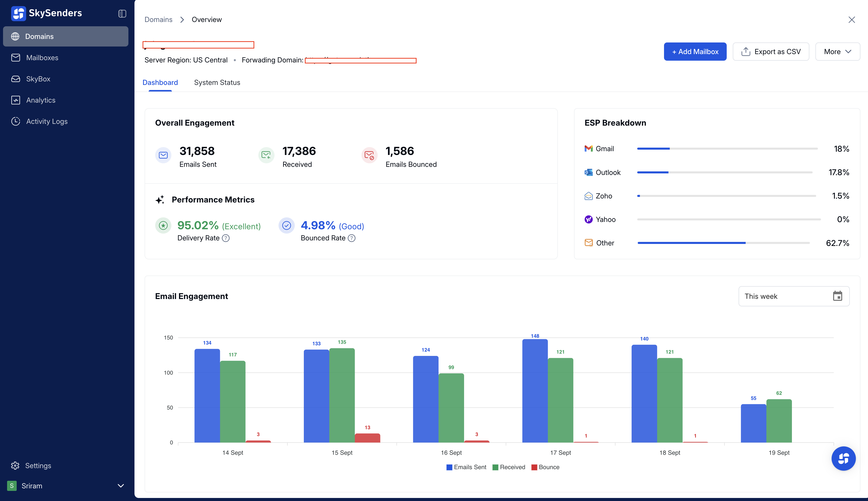Switch to System Status tab

[x=217, y=83]
